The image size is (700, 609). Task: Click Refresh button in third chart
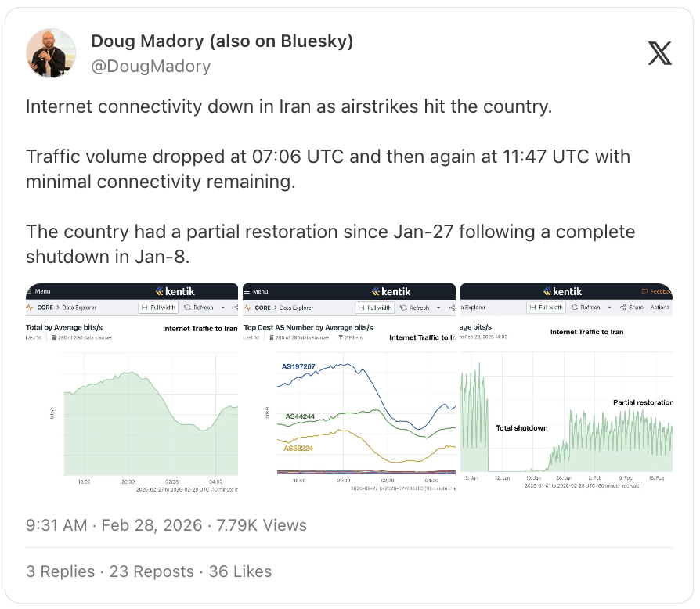586,308
